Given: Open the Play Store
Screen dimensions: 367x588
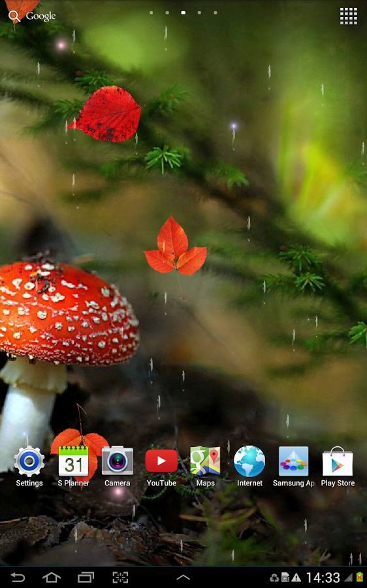Looking at the screenshot, I should pyautogui.click(x=338, y=466).
